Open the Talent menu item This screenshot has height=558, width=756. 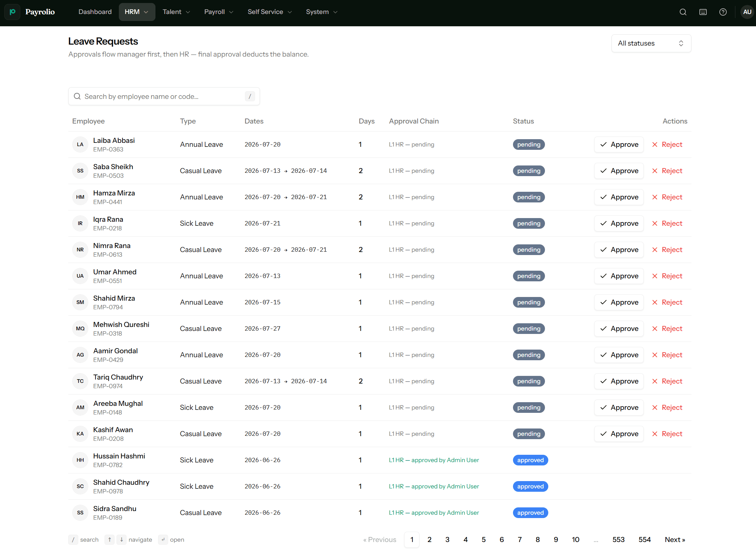tap(176, 12)
